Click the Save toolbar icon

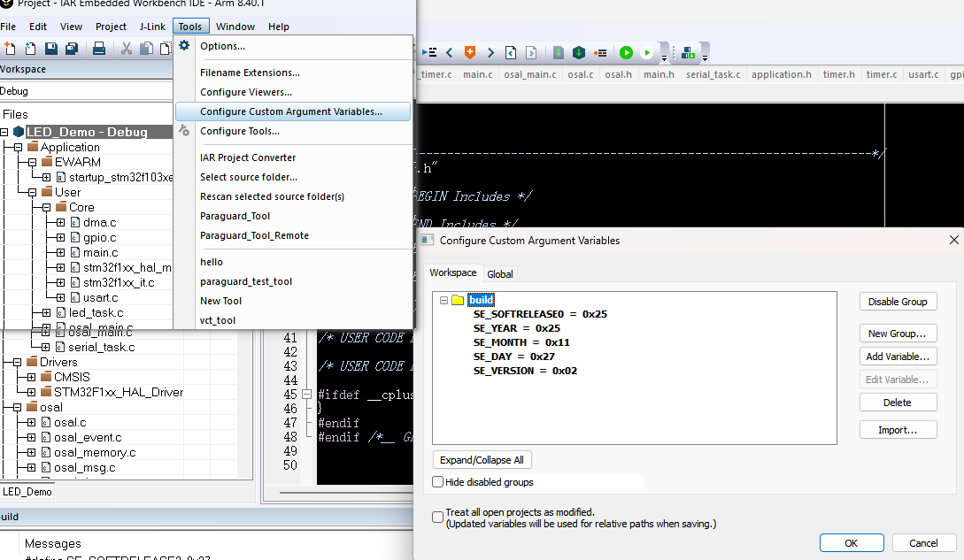(x=51, y=49)
